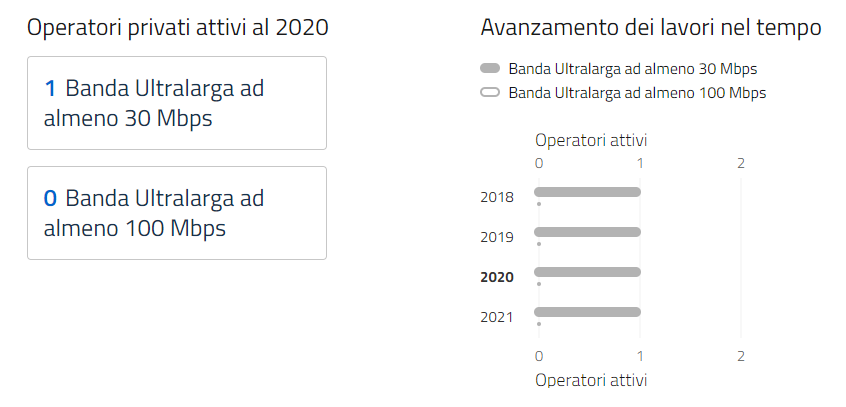Click the 2019 year axis label
Image resolution: width=846 pixels, height=407 pixels.
[x=497, y=237]
